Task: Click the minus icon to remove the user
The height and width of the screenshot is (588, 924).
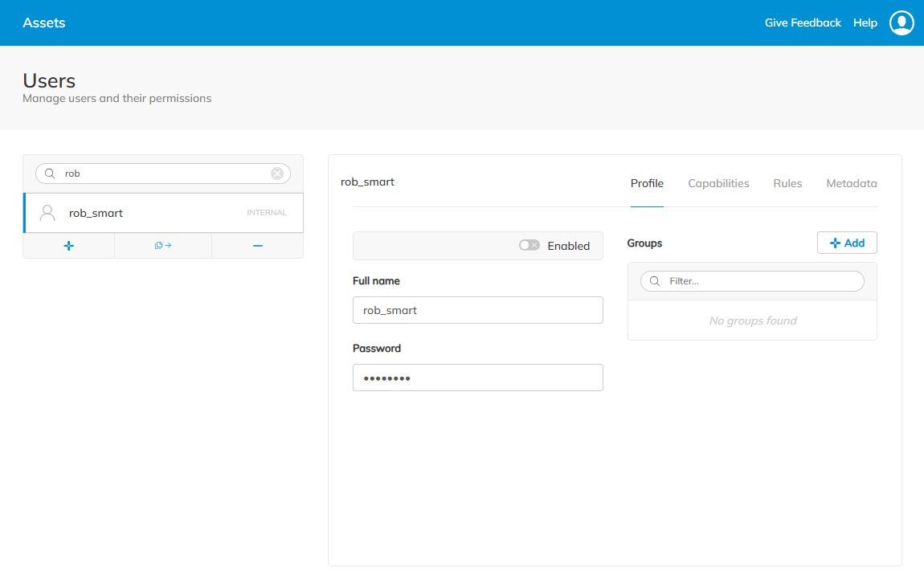Action: click(257, 245)
